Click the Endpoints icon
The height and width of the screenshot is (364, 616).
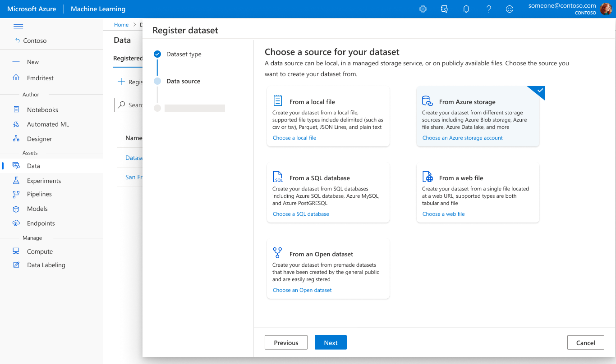point(16,223)
